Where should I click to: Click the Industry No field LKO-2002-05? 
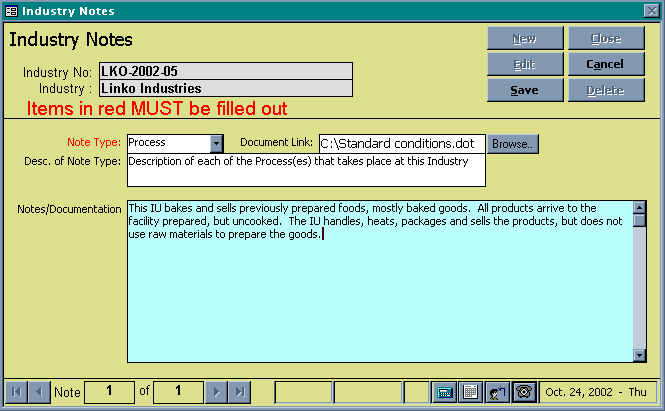coord(226,71)
